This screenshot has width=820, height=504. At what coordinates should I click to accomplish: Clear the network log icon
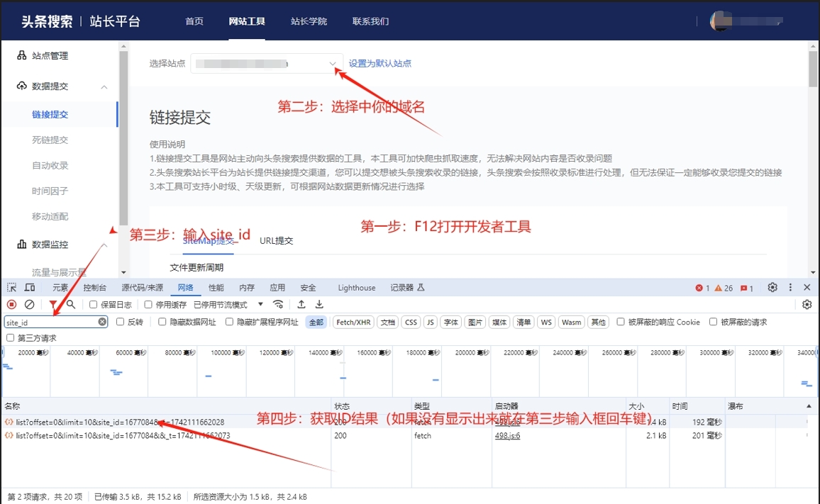[30, 304]
